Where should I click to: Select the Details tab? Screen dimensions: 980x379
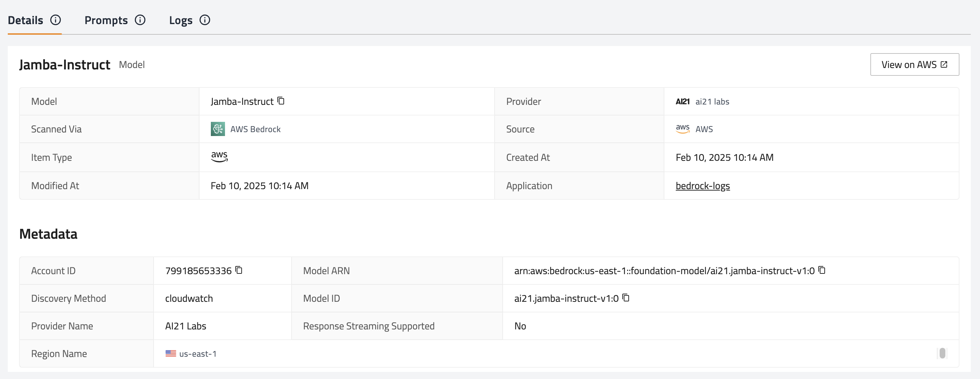(x=25, y=20)
